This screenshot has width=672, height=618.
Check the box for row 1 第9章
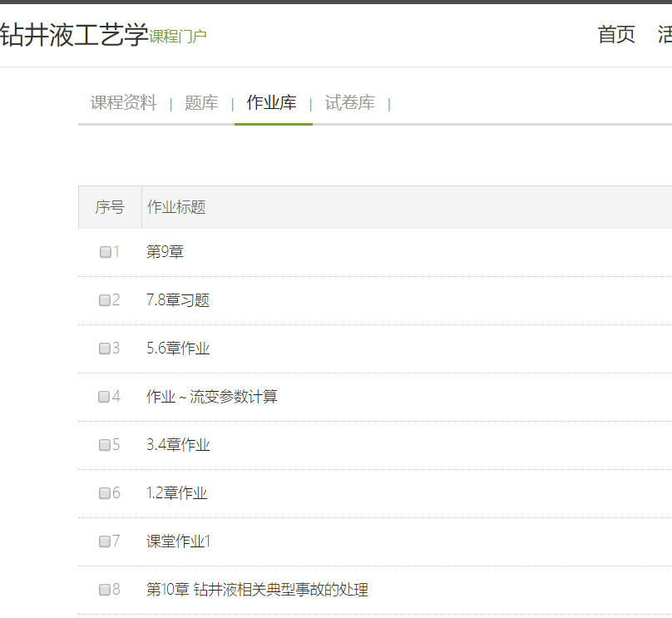pyautogui.click(x=106, y=252)
